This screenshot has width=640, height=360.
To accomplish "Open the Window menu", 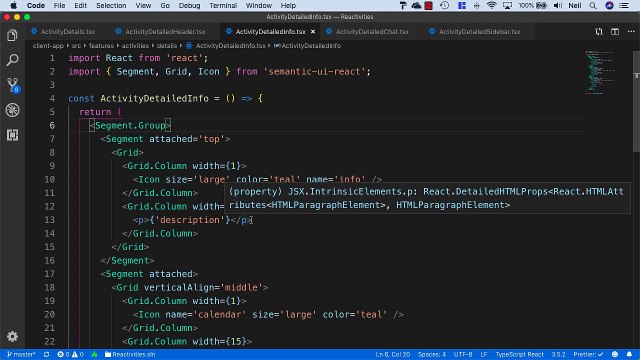I will (x=258, y=5).
